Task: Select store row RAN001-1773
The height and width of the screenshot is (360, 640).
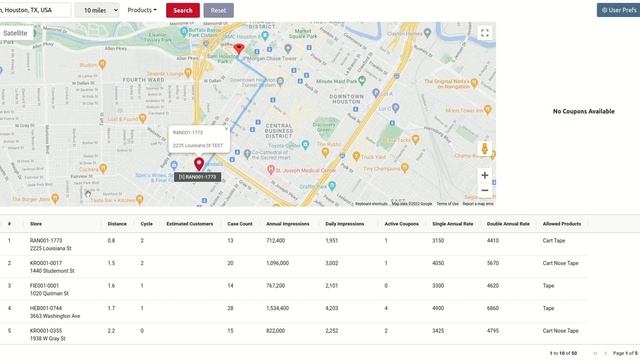Action: [x=294, y=244]
